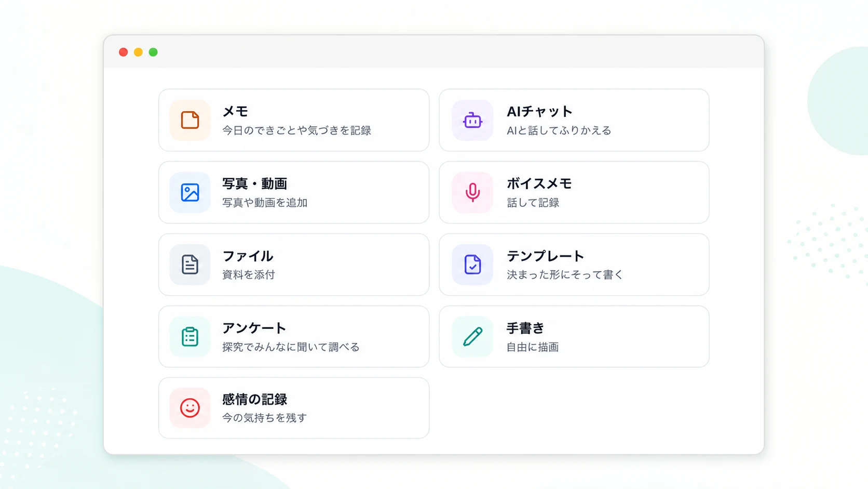The height and width of the screenshot is (489, 868).
Task: Pick the ファイル title
Action: tap(248, 256)
